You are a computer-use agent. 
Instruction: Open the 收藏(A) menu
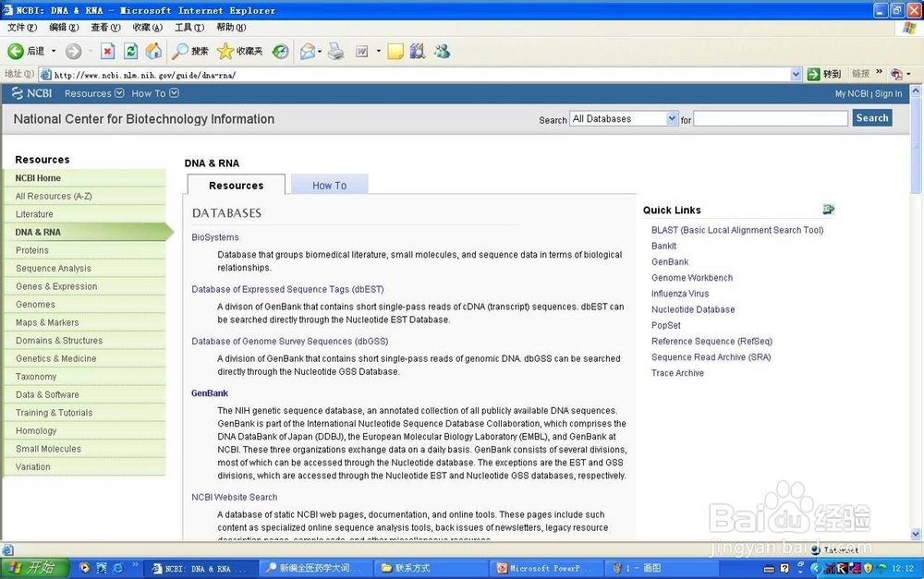(147, 27)
